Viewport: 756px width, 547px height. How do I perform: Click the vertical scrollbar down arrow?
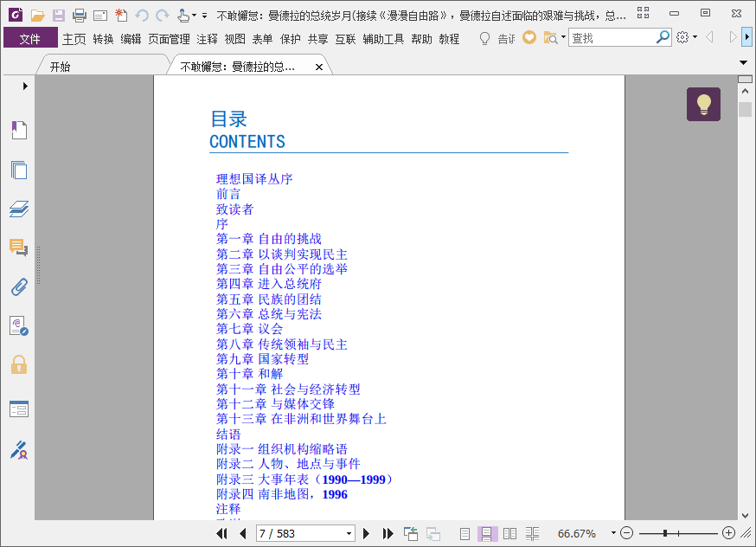[745, 515]
